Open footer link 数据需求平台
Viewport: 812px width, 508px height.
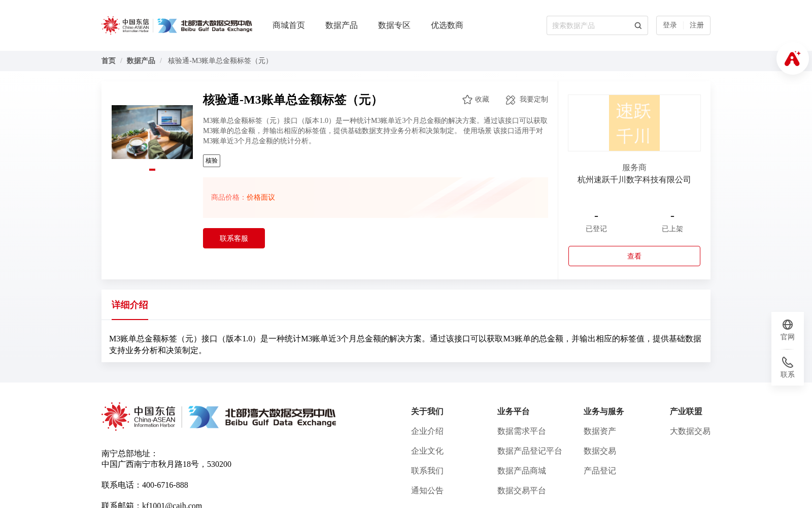click(522, 431)
